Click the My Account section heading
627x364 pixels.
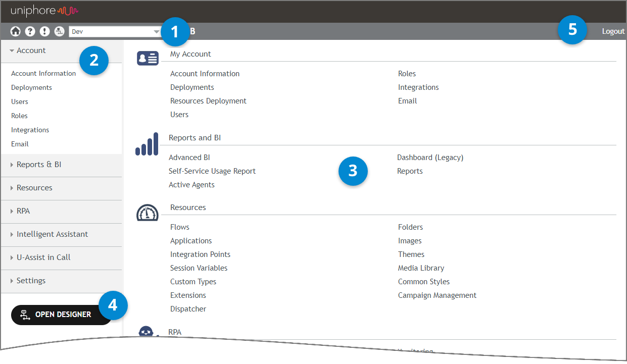[x=190, y=54]
